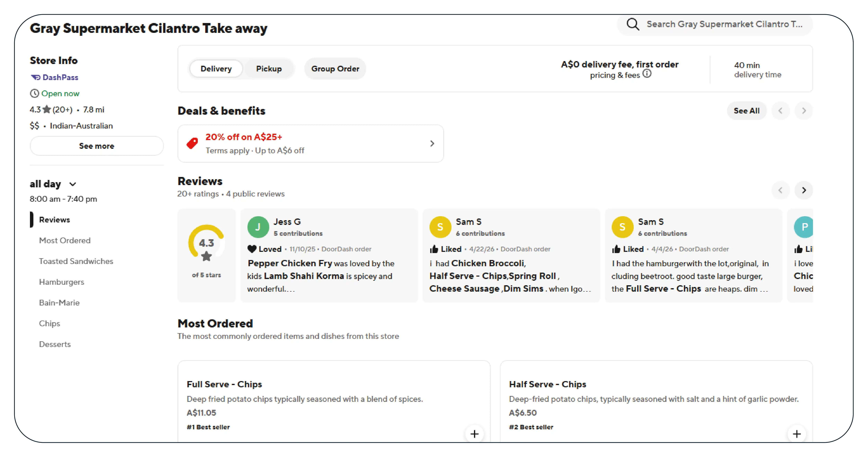Go to the Desserts category

tap(55, 344)
